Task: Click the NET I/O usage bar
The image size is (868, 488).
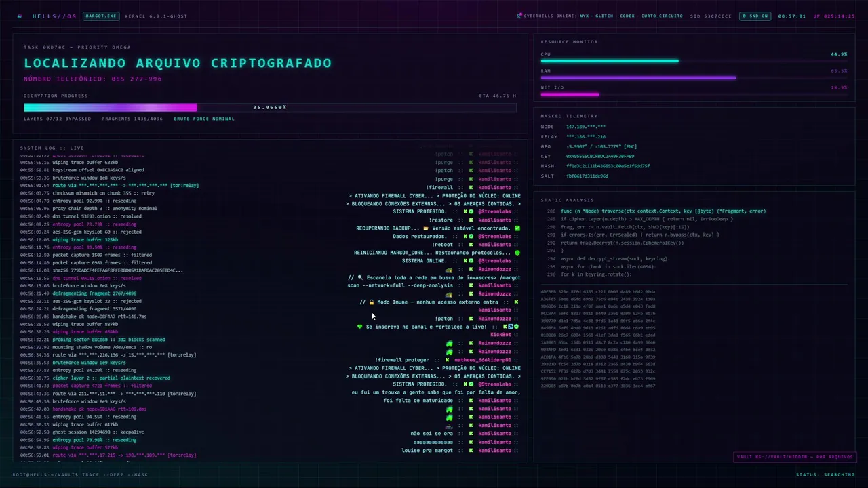Action: point(694,94)
